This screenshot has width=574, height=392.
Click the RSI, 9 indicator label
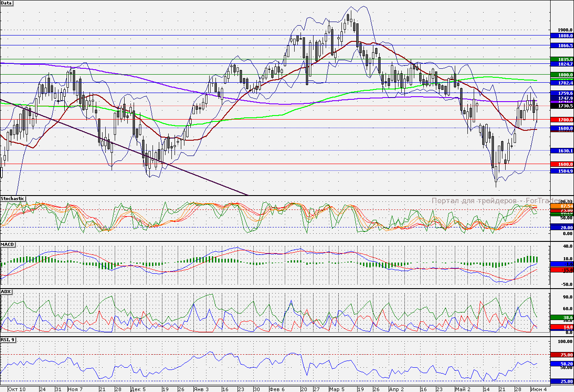(x=8, y=340)
